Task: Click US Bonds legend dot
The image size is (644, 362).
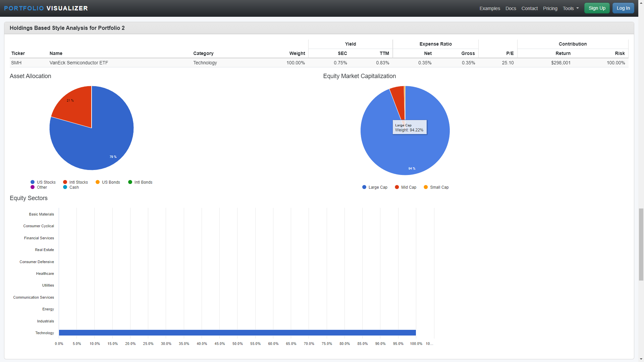Action: (98, 182)
